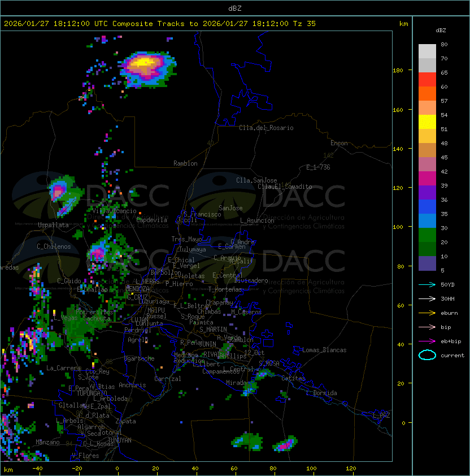Click the 'L_Asuncion' map label

pos(257,220)
